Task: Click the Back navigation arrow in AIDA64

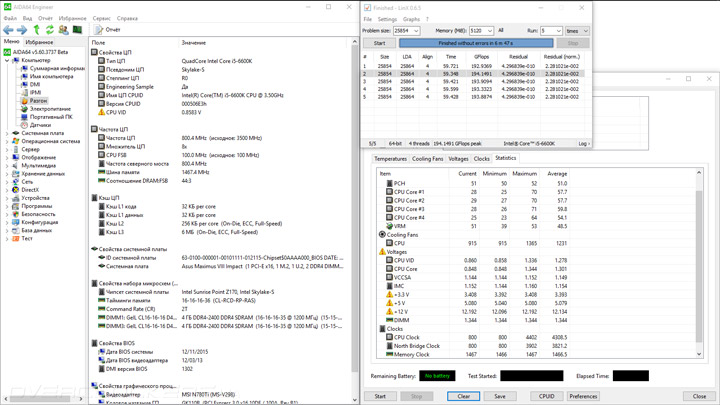Action: [x=8, y=30]
